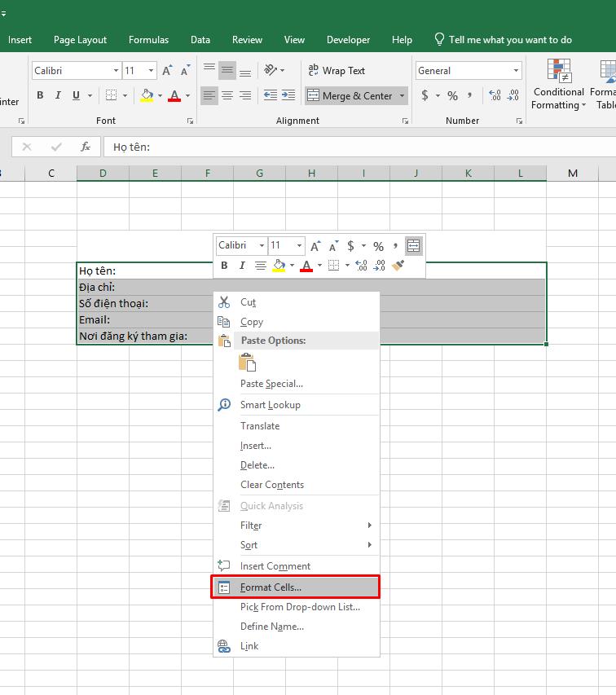The image size is (616, 695).
Task: Click Center align in the mini toolbar
Action: (261, 266)
